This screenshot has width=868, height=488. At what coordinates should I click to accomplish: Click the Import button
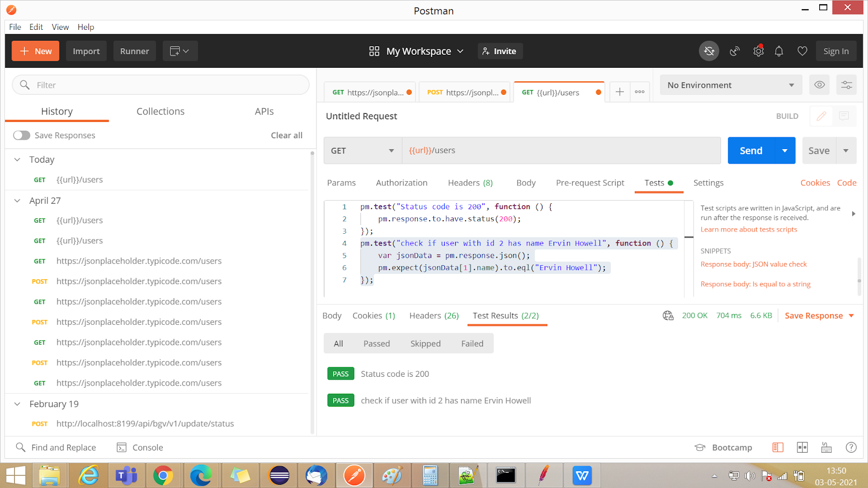86,51
